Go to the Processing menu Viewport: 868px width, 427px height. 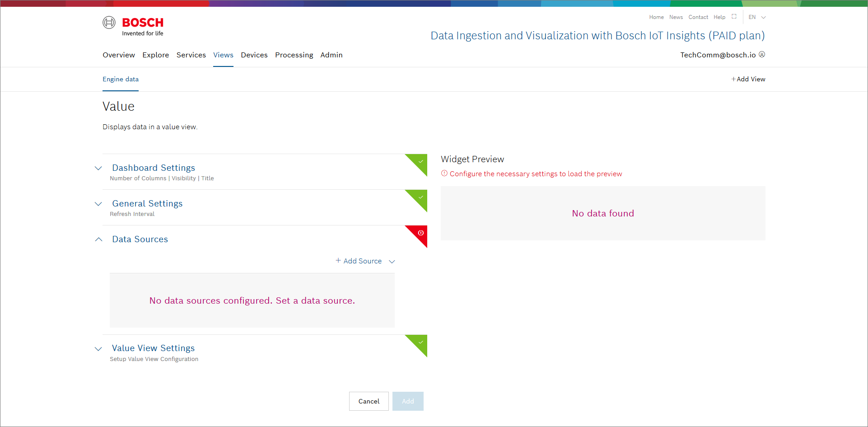pos(294,55)
